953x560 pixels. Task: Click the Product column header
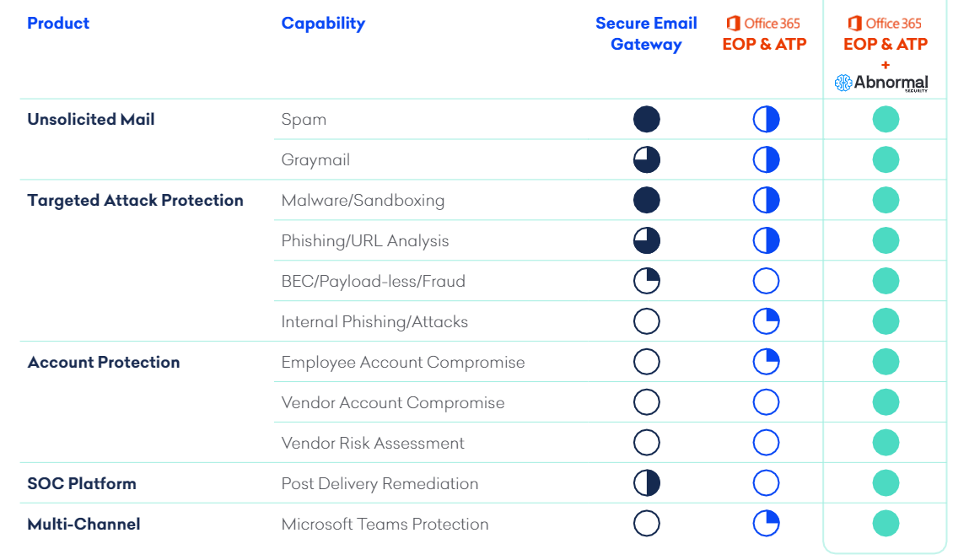tap(58, 24)
